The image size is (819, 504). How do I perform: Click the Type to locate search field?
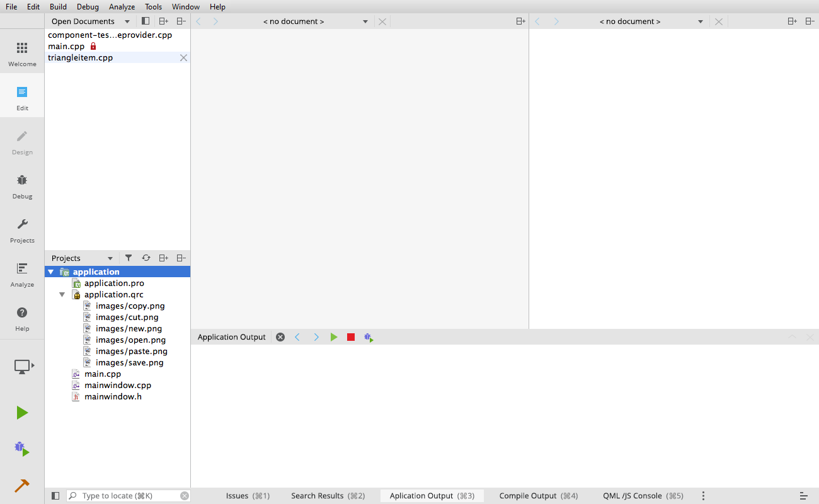click(x=129, y=496)
